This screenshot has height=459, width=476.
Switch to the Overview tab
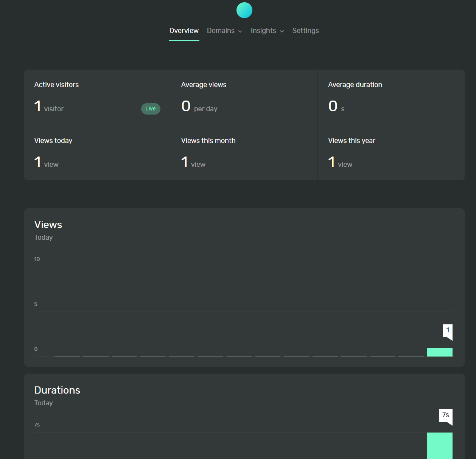click(184, 31)
